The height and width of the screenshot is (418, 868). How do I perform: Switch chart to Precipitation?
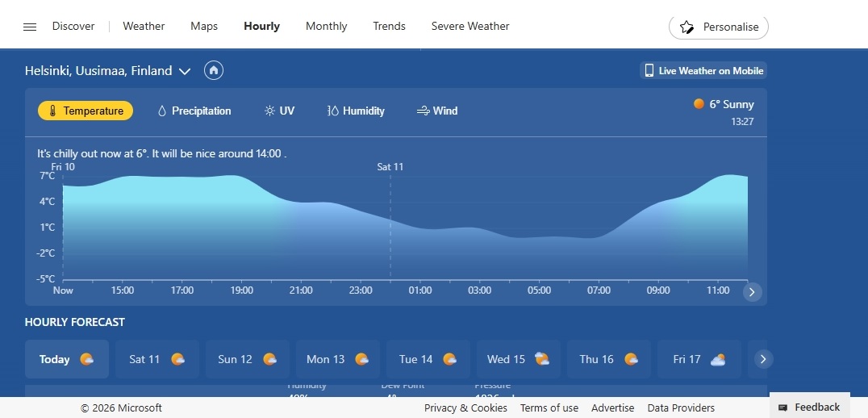pos(194,111)
